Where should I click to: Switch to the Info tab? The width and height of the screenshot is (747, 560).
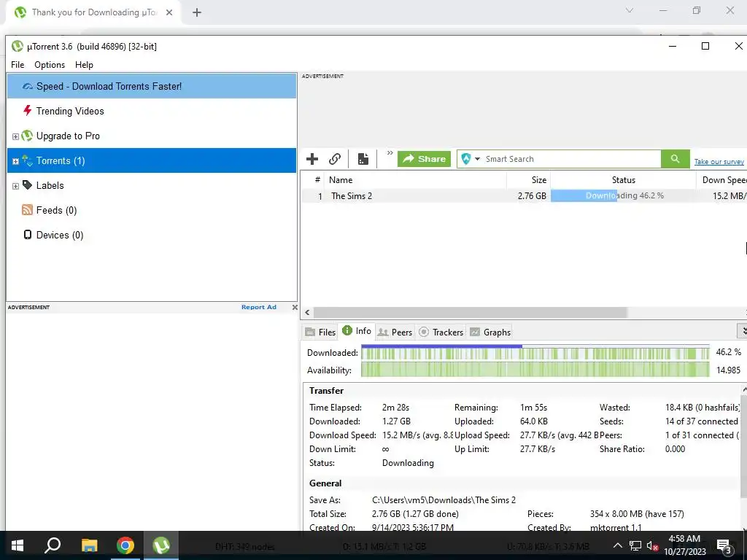[x=357, y=330]
